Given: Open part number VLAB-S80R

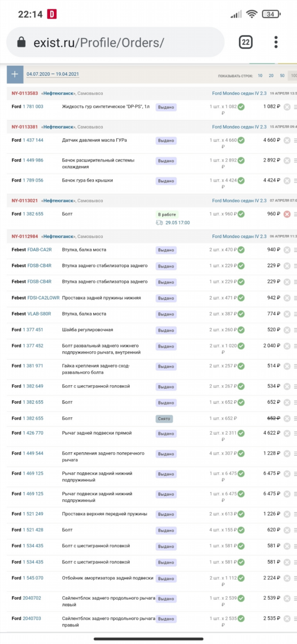Looking at the screenshot, I should point(39,313).
